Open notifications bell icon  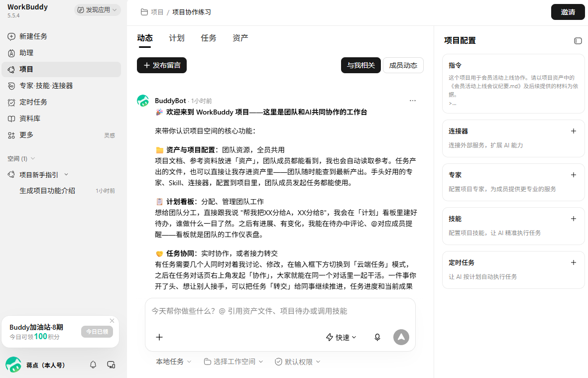tap(93, 365)
